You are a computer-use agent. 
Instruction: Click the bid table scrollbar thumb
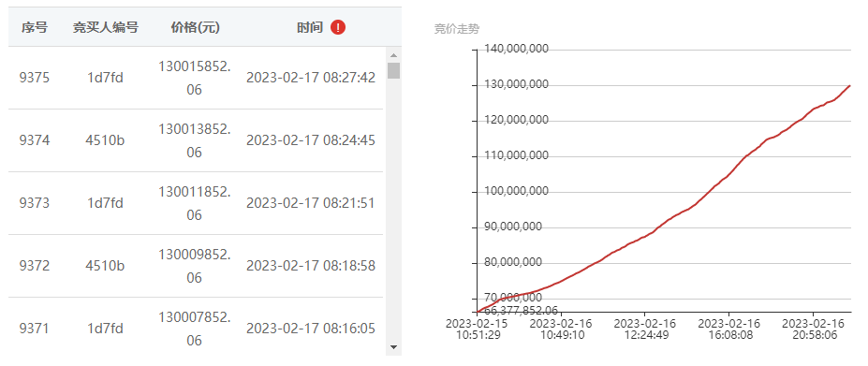pyautogui.click(x=393, y=70)
